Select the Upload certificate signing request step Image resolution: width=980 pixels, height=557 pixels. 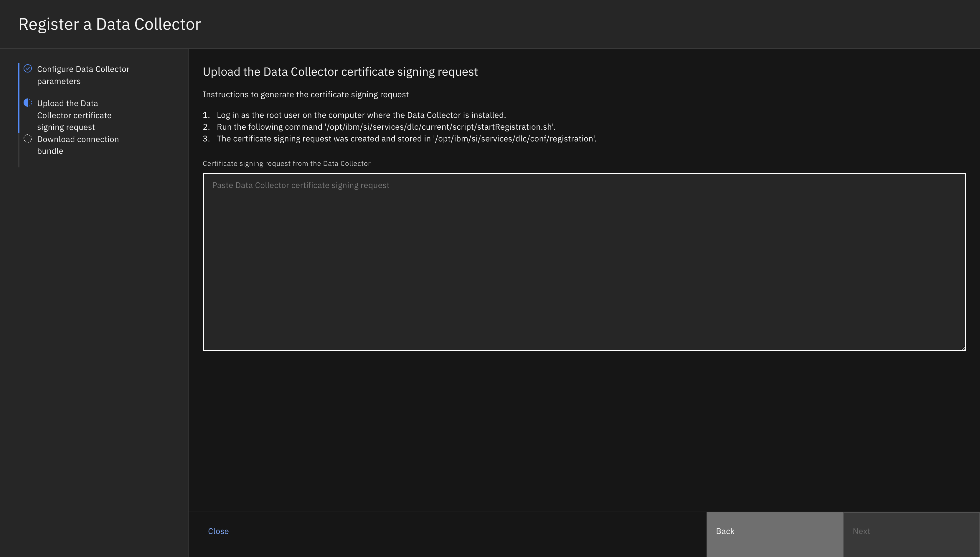[x=75, y=115]
